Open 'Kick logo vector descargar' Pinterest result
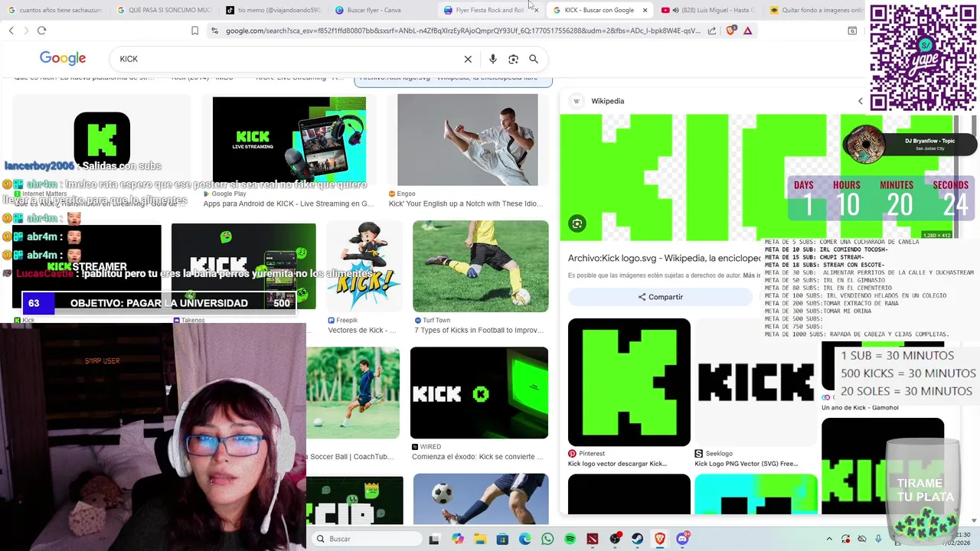The image size is (980, 551). 617,464
